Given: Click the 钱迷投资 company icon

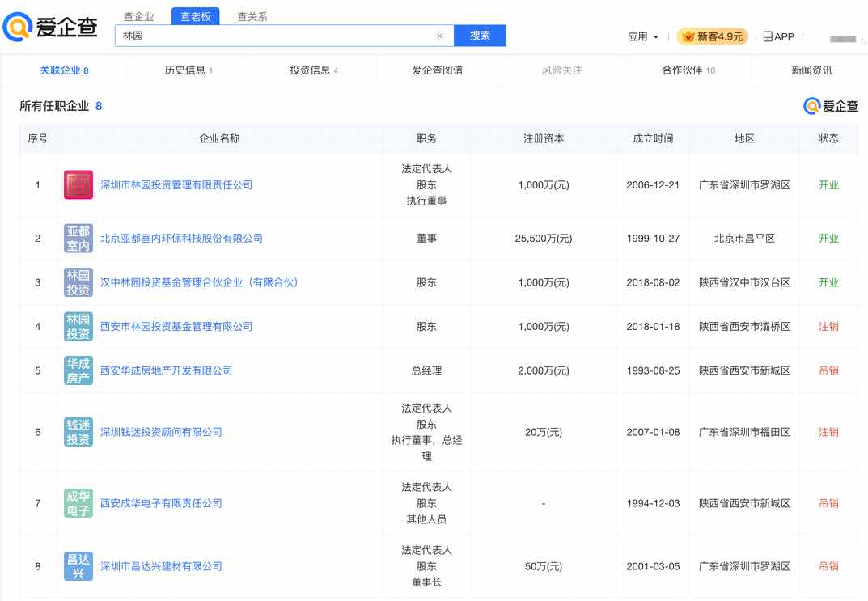Looking at the screenshot, I should (78, 432).
